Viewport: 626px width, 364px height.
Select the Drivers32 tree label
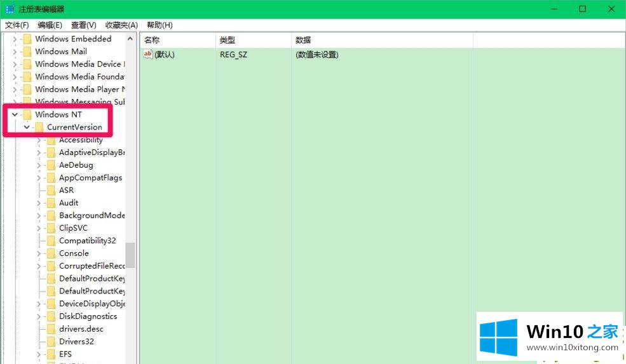click(x=76, y=342)
